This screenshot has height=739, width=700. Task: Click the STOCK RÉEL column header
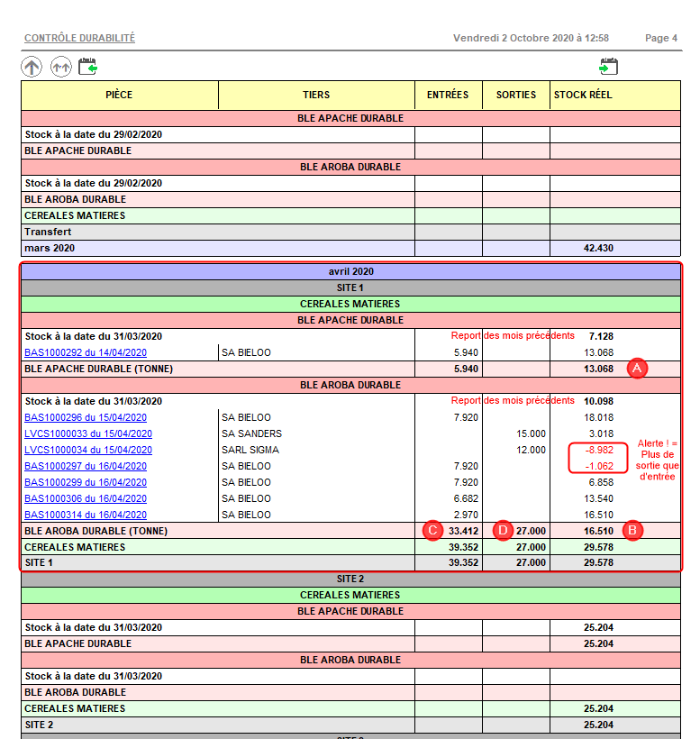coord(583,95)
